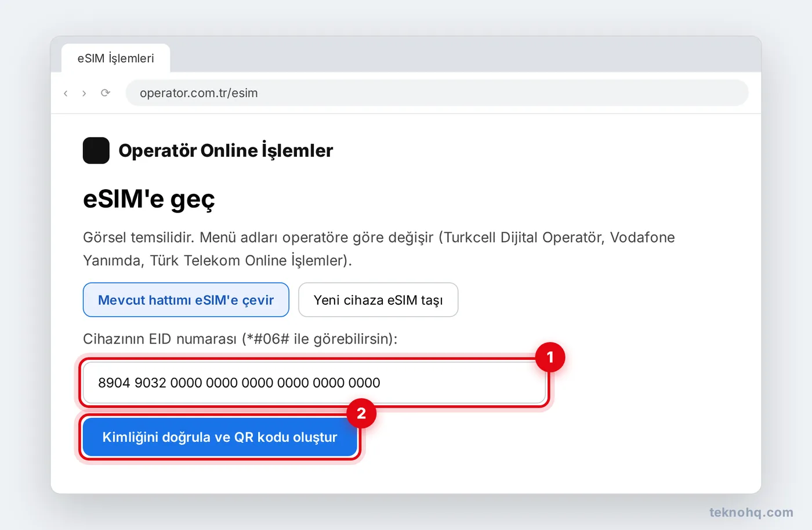Choose "Mevcut hattımı eSIM'e çevir" option
Image resolution: width=812 pixels, height=530 pixels.
186,300
